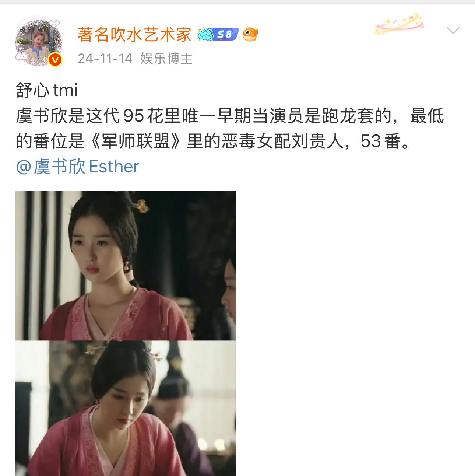Screen dimensions: 475x476
Task: Open the post options chevron menu
Action: point(453,30)
